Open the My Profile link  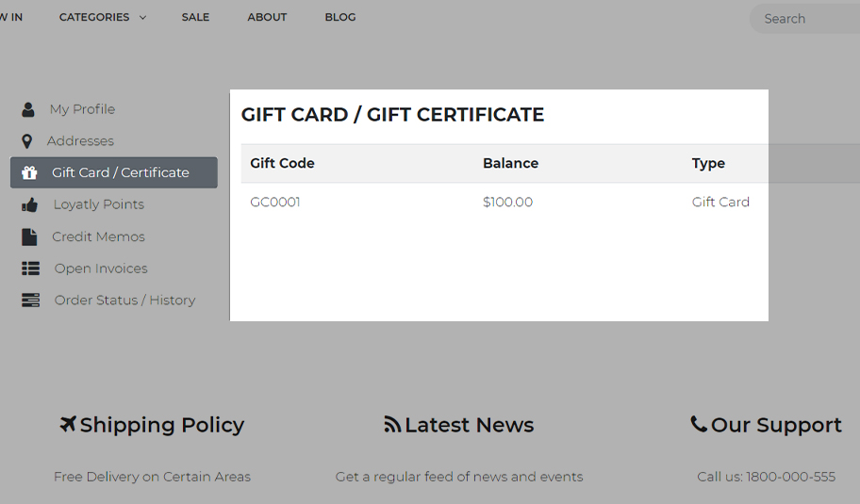click(82, 109)
